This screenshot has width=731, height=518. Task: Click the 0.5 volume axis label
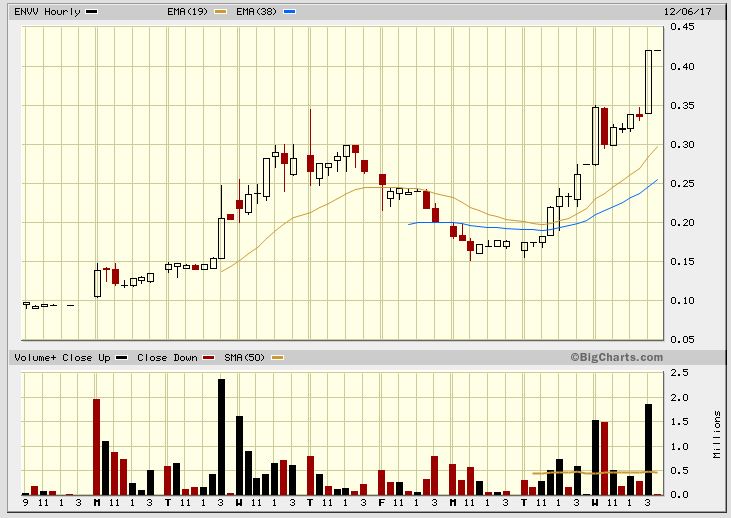[679, 471]
